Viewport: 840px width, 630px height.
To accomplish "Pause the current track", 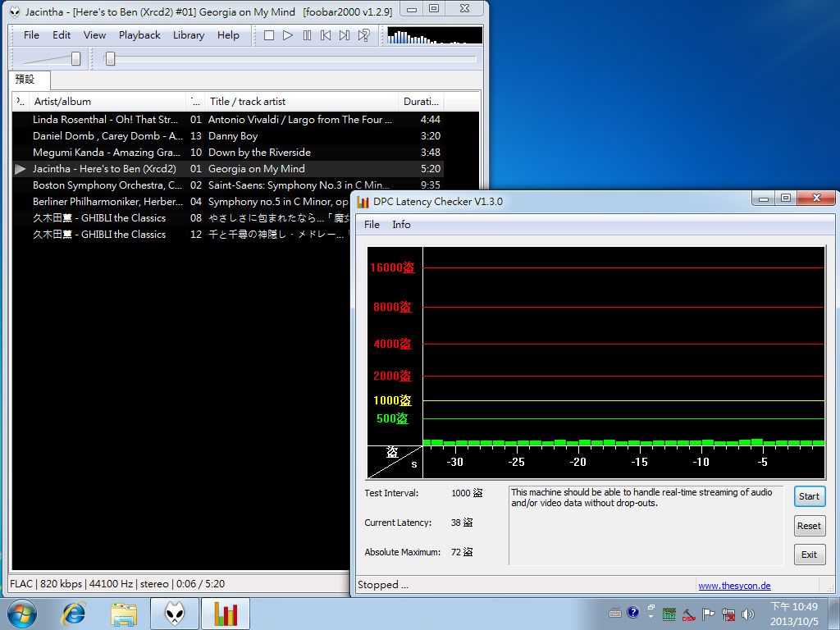I will pos(307,35).
